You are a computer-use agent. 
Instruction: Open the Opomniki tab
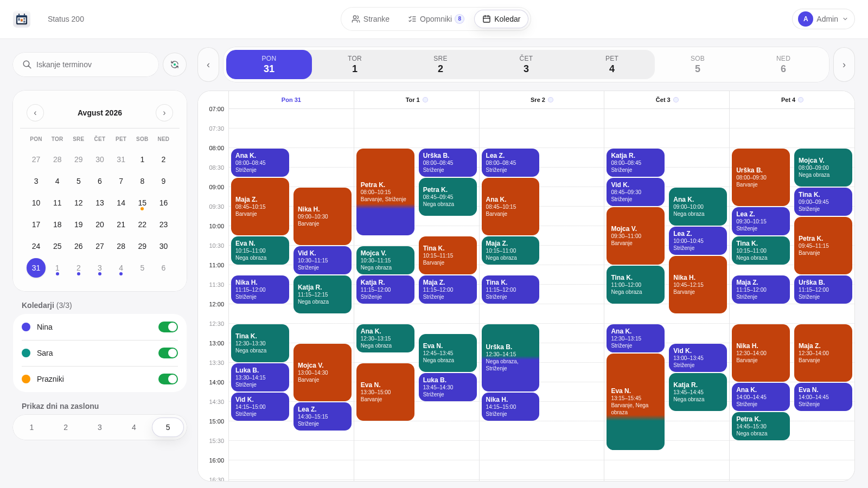(x=436, y=19)
